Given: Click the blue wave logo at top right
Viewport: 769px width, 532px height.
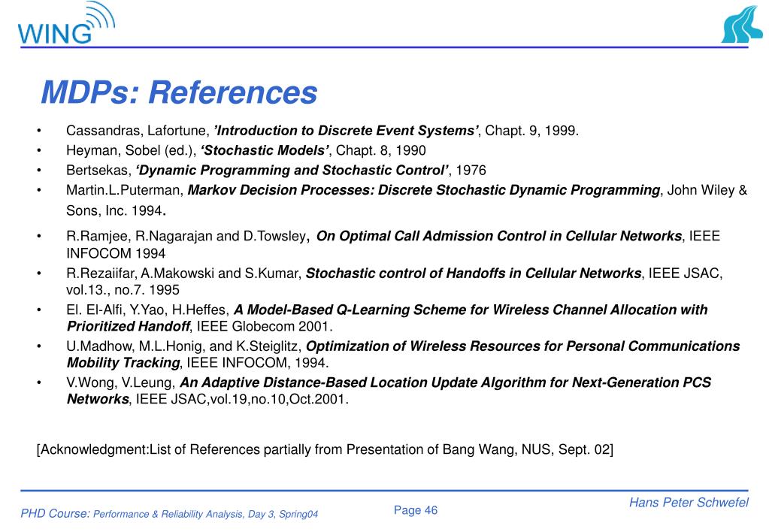Looking at the screenshot, I should 742,25.
